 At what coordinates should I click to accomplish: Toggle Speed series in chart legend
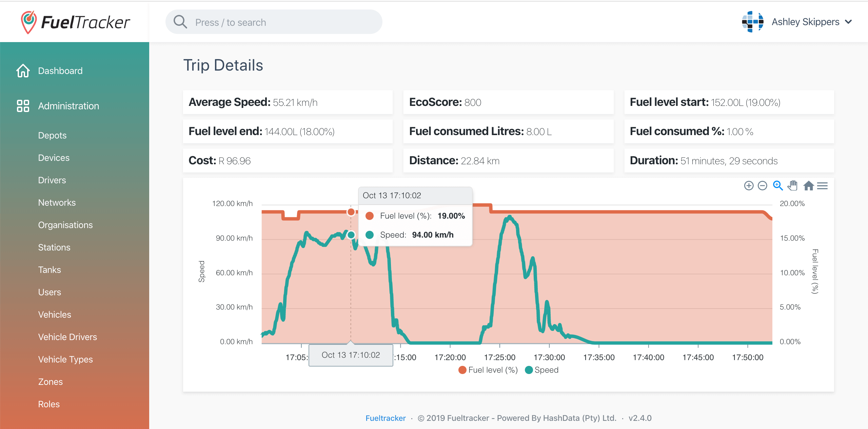[542, 370]
